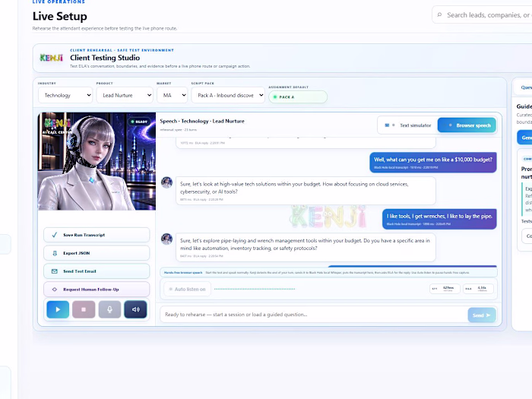Click the search magnifier icon

tap(439, 15)
